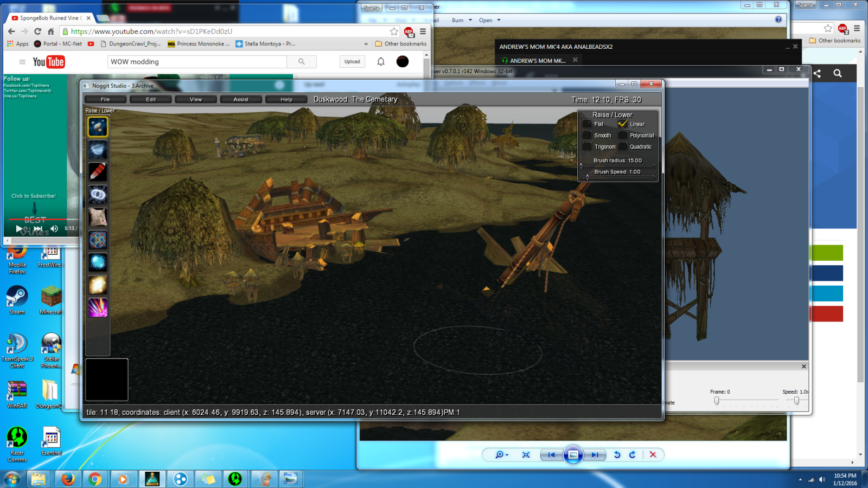The height and width of the screenshot is (488, 868).
Task: Delete image with red X in Photo Viewer
Action: [653, 455]
